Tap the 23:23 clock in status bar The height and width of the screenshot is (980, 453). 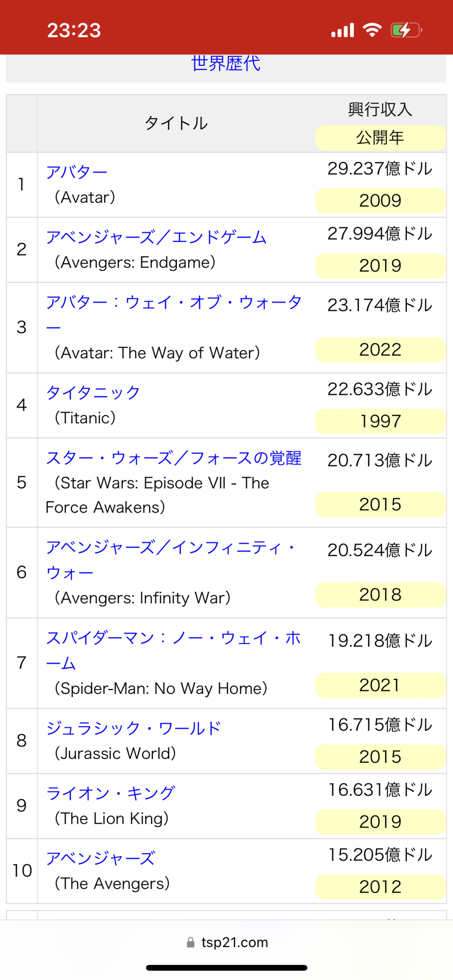[74, 30]
